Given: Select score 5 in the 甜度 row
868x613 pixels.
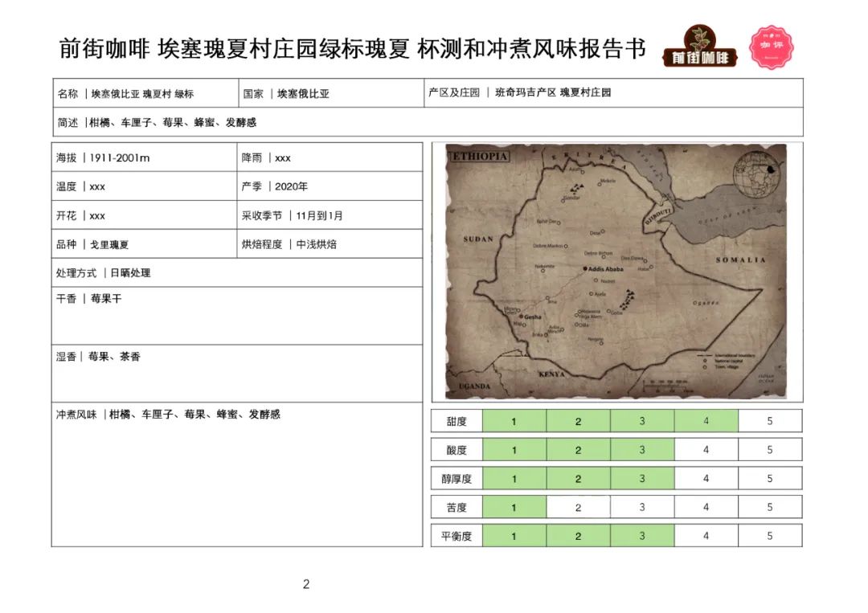Looking at the screenshot, I should tap(770, 421).
